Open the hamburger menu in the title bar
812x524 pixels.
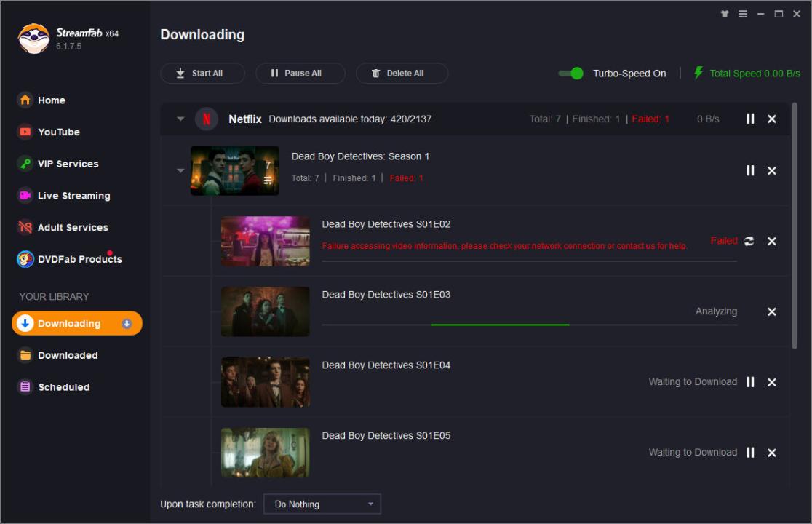(x=743, y=14)
